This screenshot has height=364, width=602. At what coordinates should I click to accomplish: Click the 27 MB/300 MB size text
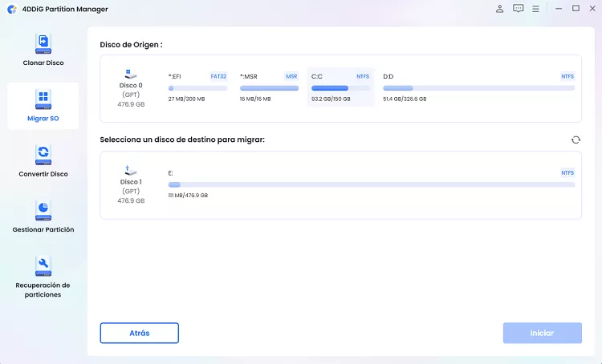[186, 99]
